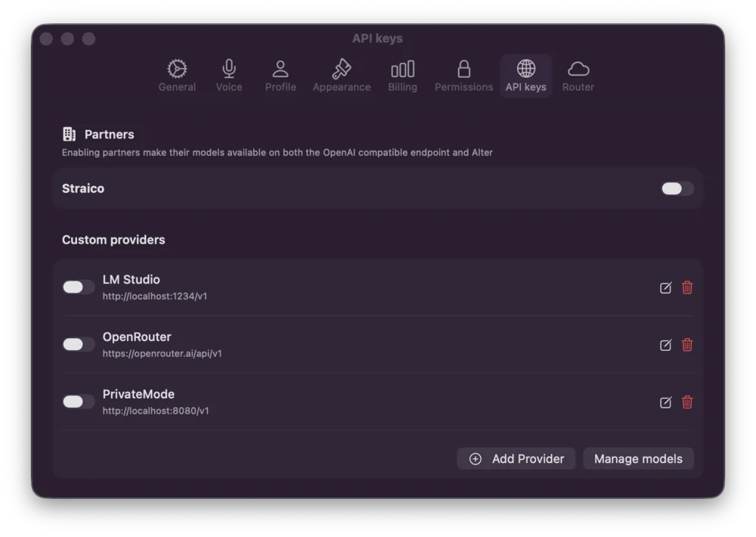
Task: Delete the OpenRouter provider
Action: point(687,345)
